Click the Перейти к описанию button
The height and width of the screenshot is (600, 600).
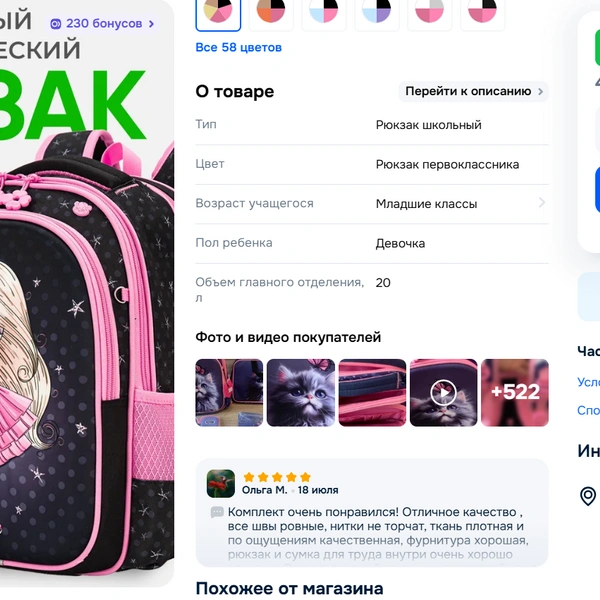(473, 91)
